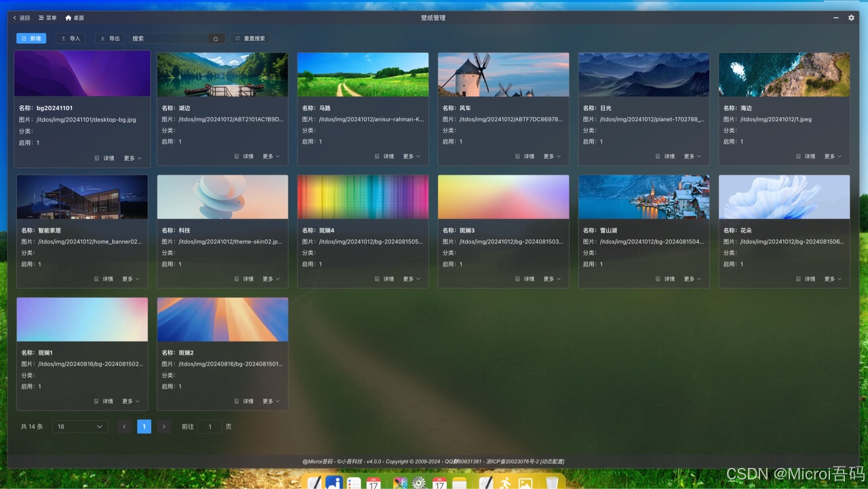Viewport: 868px width, 489px height.
Task: Click the 导出 export button
Action: tap(110, 39)
